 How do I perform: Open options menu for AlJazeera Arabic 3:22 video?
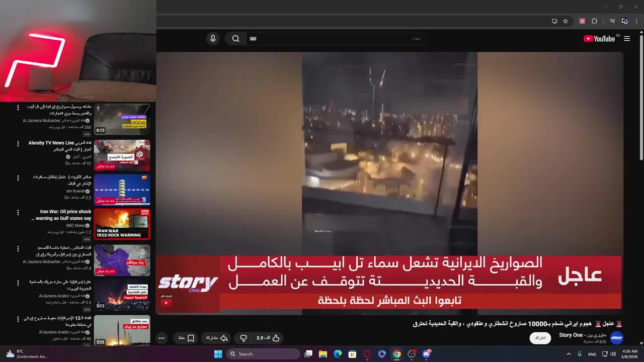[18, 319]
